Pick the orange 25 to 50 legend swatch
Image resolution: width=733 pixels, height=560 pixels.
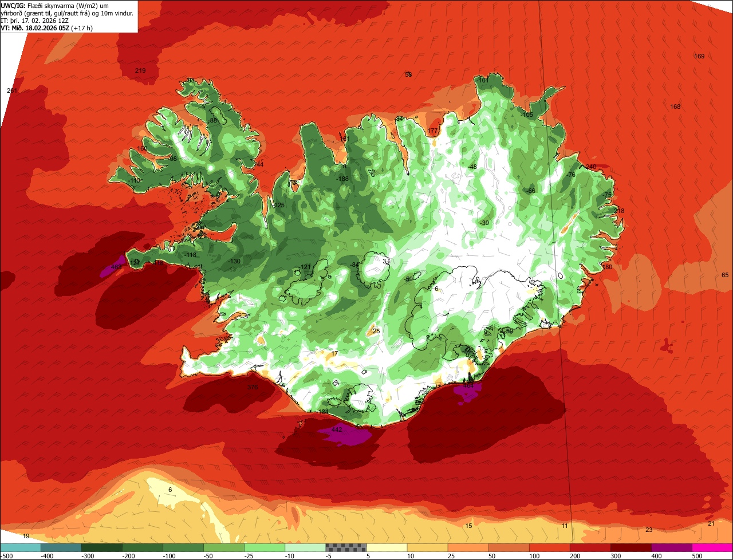click(x=468, y=547)
